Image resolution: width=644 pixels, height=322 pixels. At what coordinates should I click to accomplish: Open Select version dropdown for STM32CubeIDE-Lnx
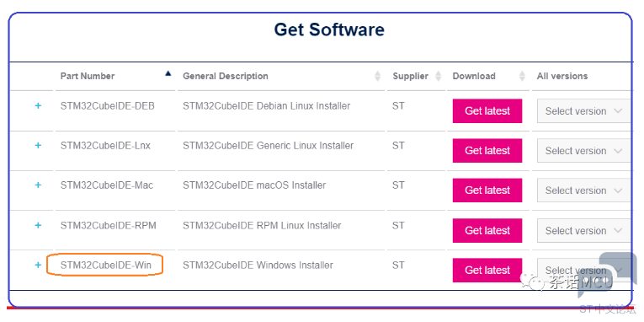(x=583, y=151)
